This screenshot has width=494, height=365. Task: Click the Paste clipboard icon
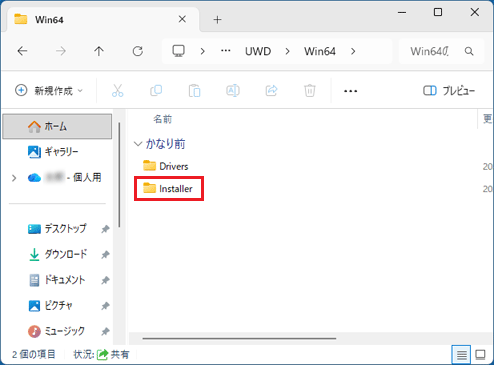coord(194,91)
